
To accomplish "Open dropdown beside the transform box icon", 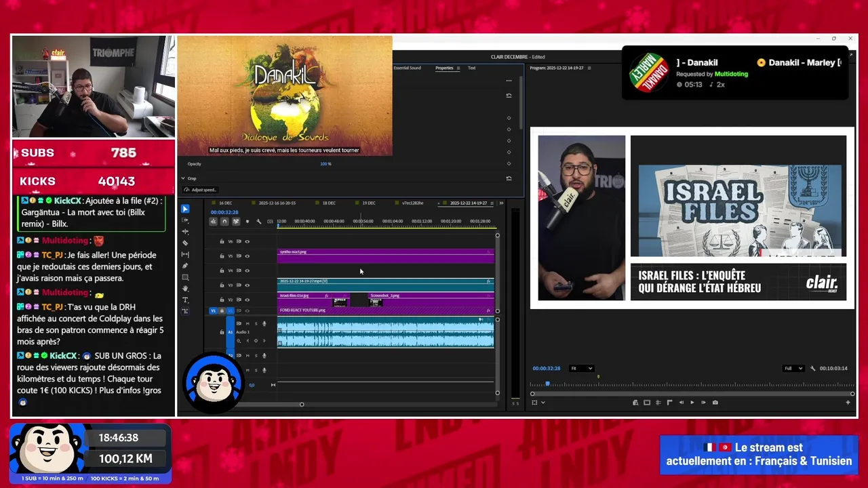I will [543, 402].
